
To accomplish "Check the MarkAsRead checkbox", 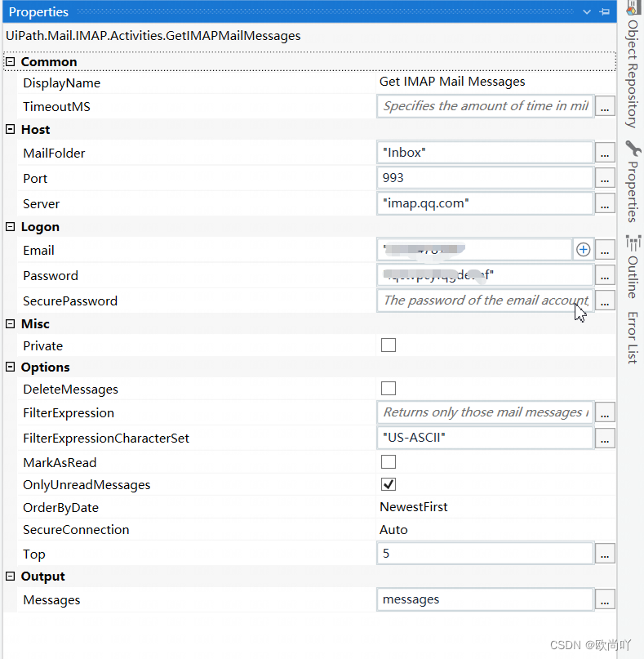I will click(x=388, y=461).
